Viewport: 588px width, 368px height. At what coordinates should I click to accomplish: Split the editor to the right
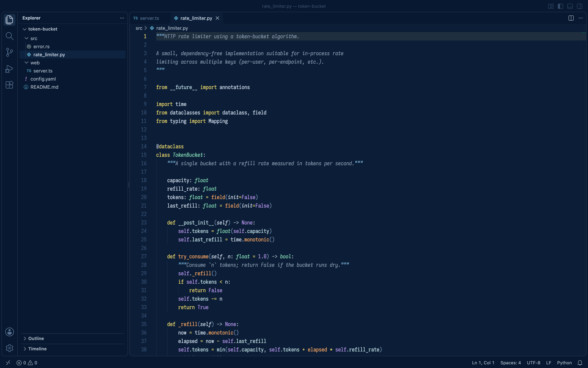point(571,18)
